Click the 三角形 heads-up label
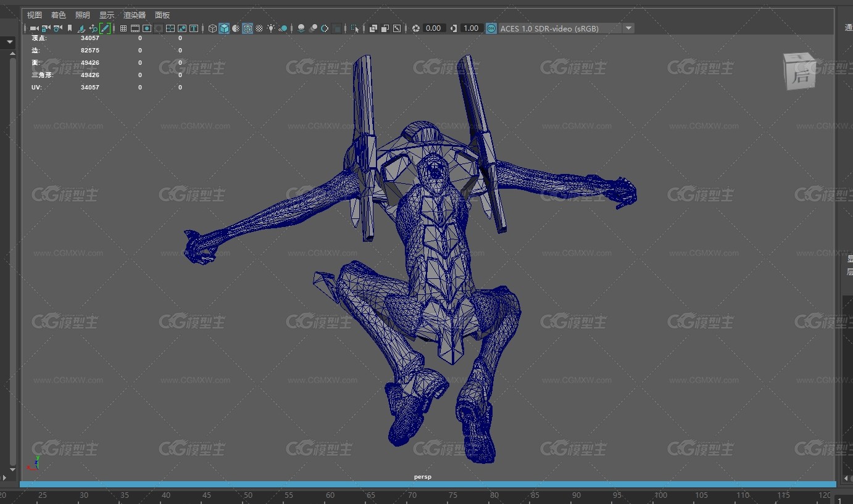The width and height of the screenshot is (853, 504). (43, 75)
